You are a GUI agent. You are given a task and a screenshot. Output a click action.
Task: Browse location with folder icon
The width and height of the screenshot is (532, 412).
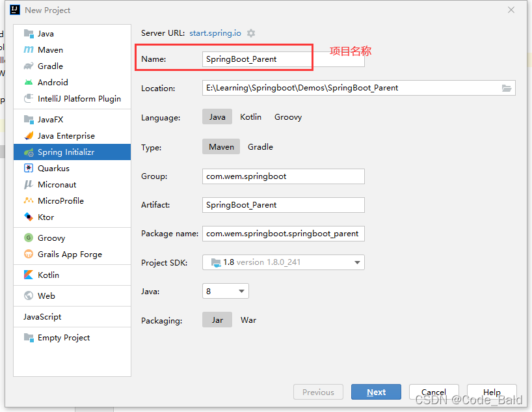click(x=507, y=89)
